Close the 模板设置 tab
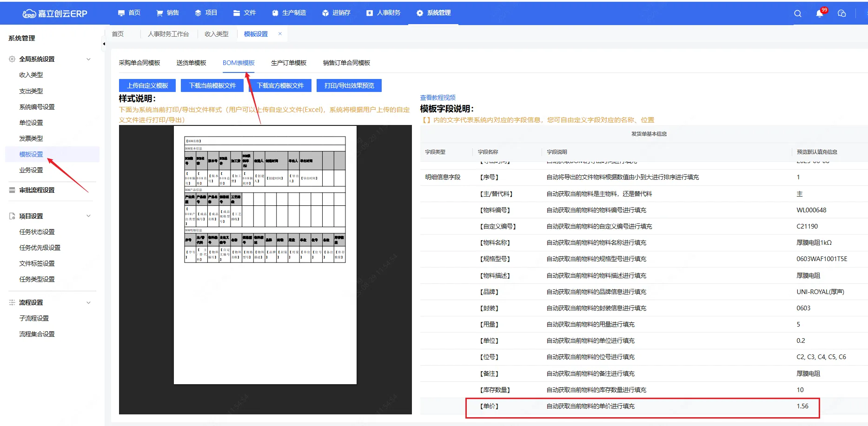Image resolution: width=868 pixels, height=426 pixels. coord(280,33)
